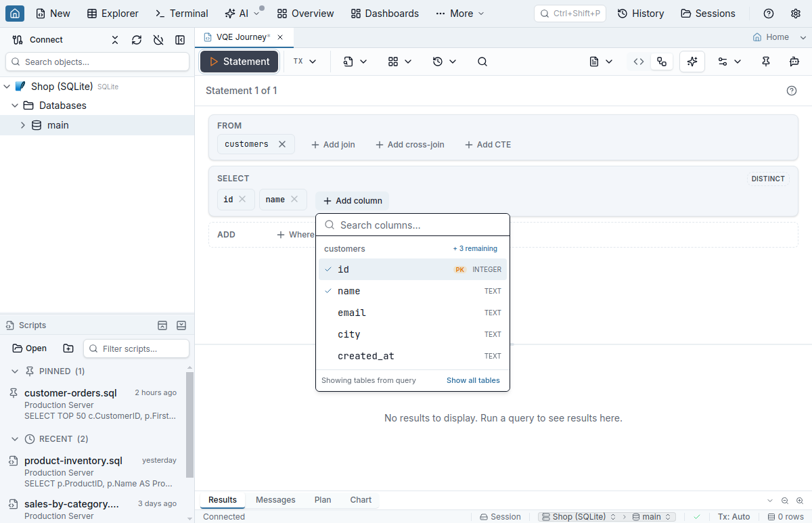Click the disconnect icon in Connect panel
Viewport: 812px width, 523px height.
pos(158,40)
